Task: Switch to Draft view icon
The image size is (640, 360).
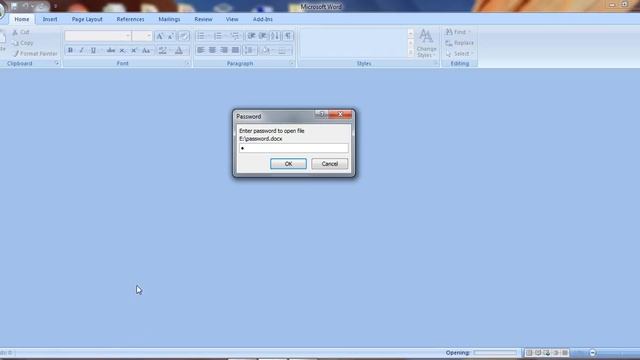Action: point(565,353)
